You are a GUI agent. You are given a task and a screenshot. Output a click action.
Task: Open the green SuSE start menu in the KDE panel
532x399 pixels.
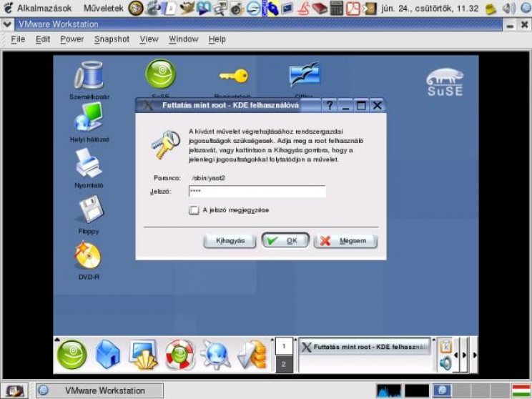(x=72, y=355)
